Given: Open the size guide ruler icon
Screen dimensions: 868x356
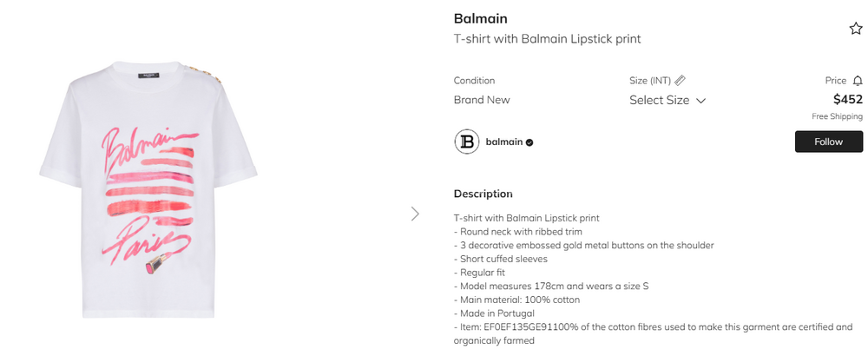Looking at the screenshot, I should 681,81.
